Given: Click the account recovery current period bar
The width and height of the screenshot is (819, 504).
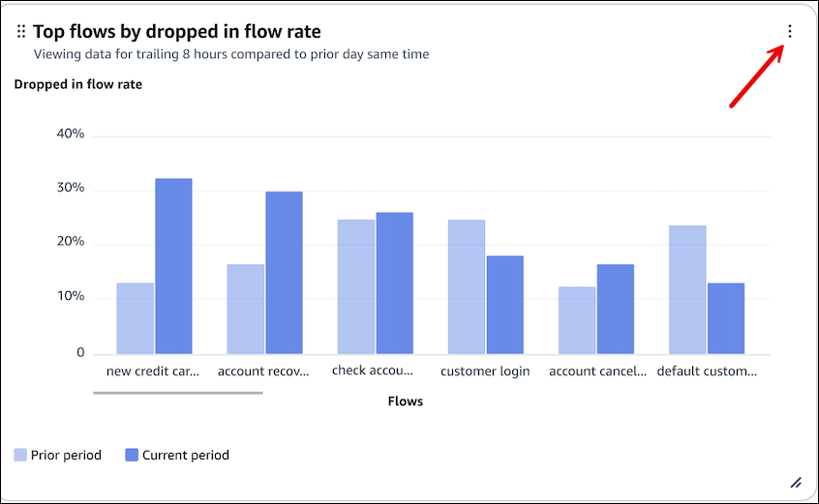Looking at the screenshot, I should tap(284, 273).
